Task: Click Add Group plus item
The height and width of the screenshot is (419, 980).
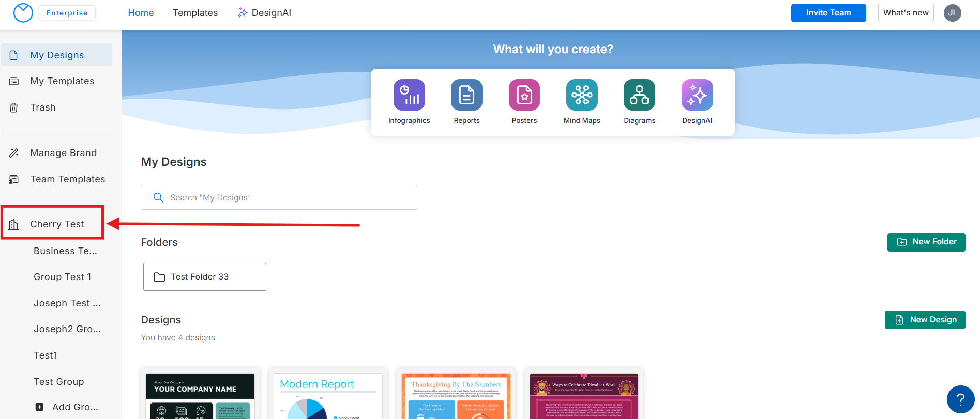Action: coord(67,407)
